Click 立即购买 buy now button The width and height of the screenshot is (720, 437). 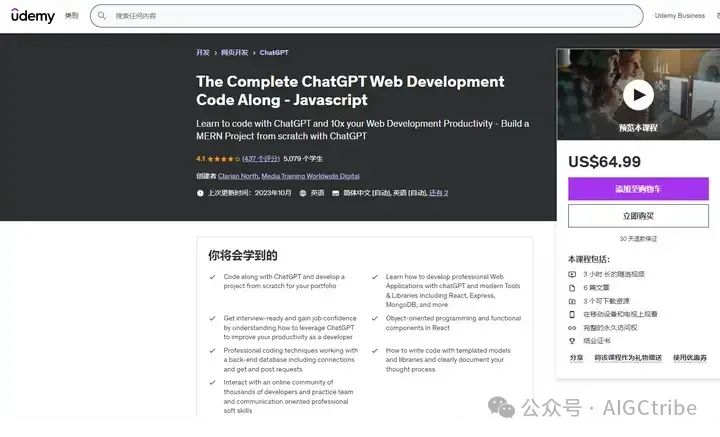638,216
